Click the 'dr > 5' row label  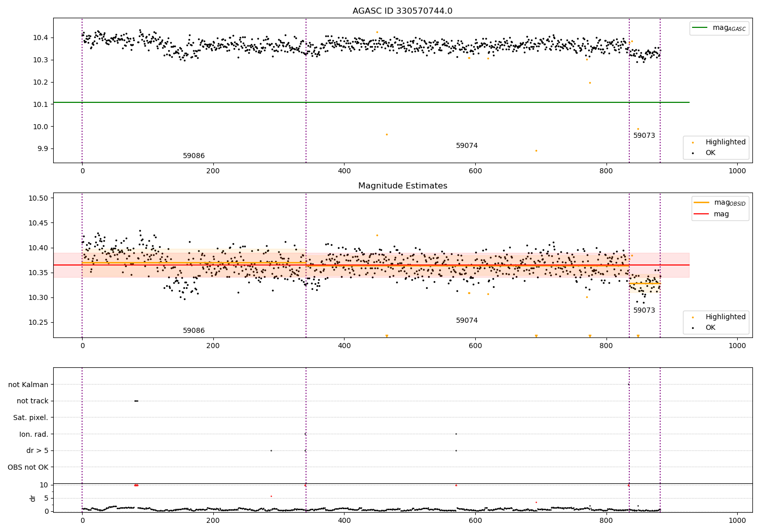coord(37,450)
